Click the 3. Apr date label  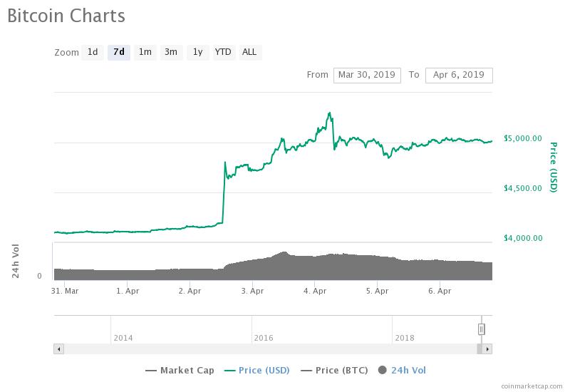pos(252,291)
